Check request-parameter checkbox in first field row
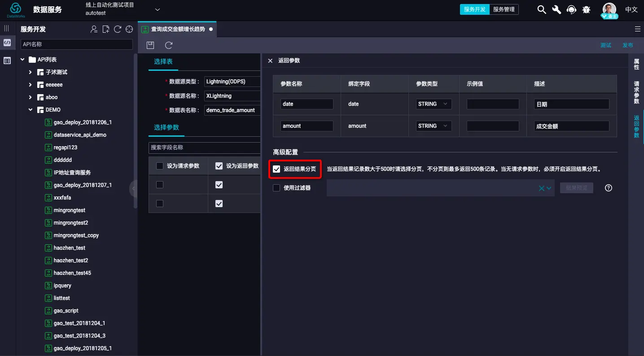This screenshot has width=644, height=356. (x=160, y=185)
